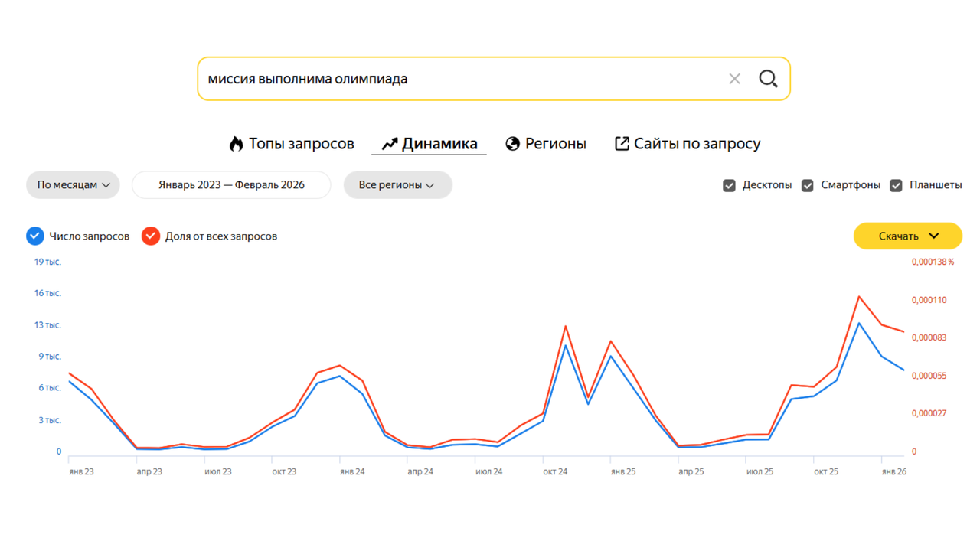Click the янв 26 axis label
Screen dimensions: 980x551
coord(893,472)
